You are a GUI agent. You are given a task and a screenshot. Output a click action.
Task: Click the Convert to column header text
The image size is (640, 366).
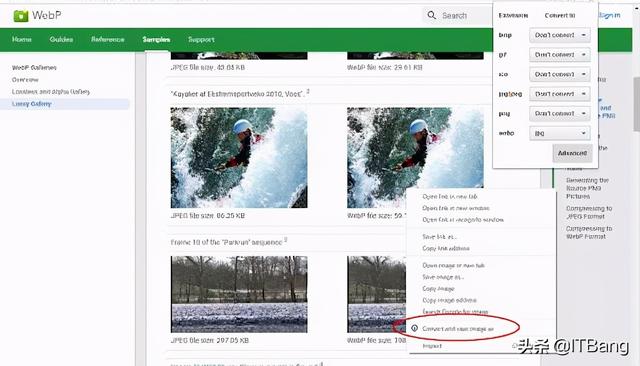pos(560,16)
